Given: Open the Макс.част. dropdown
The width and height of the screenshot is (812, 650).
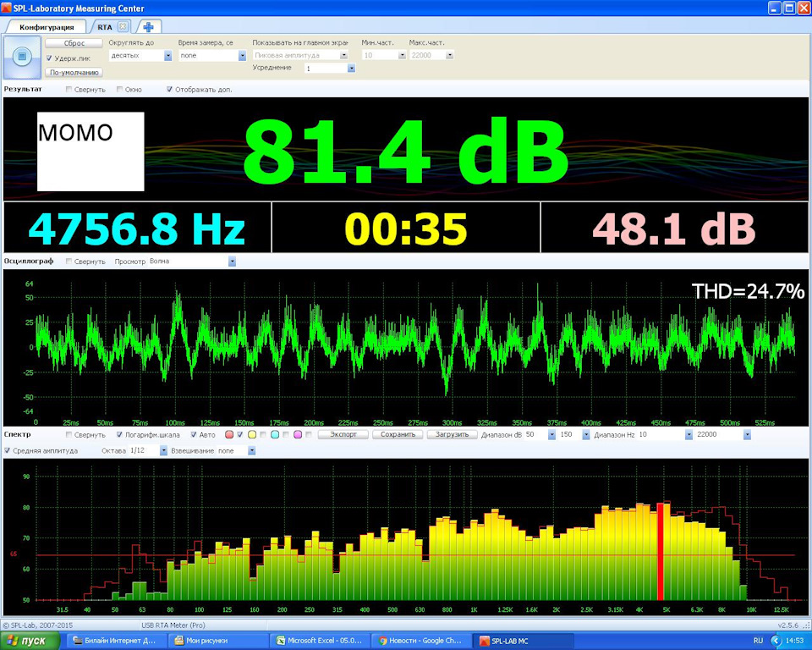Looking at the screenshot, I should click(x=449, y=55).
